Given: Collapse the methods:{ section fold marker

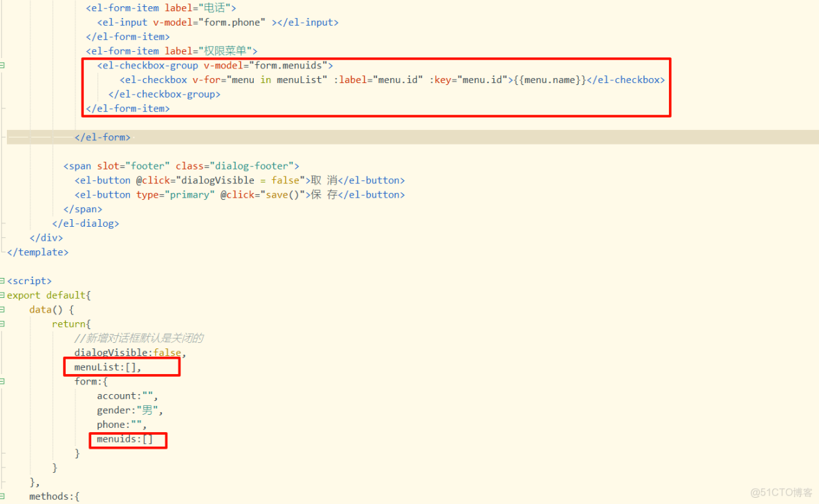Looking at the screenshot, I should 3,496.
